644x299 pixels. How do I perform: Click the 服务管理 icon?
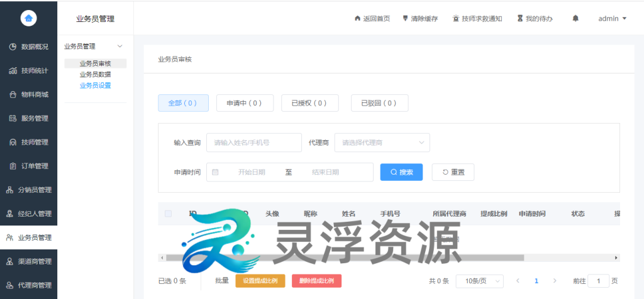(x=13, y=119)
